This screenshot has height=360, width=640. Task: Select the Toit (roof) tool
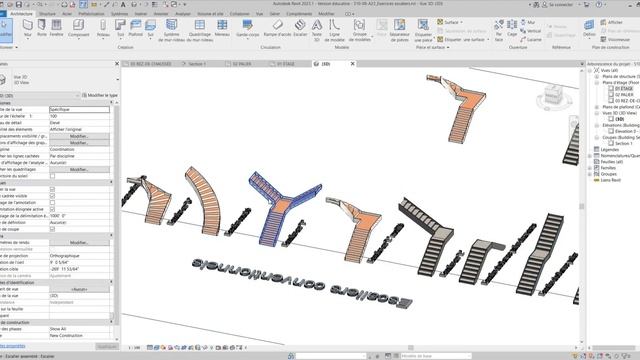(120, 29)
